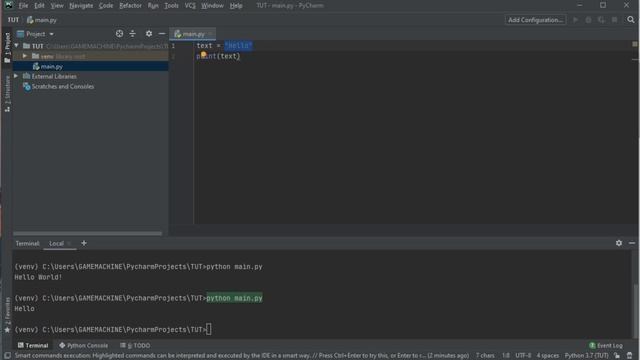Click the UTF-8 encoding selector
The width and height of the screenshot is (640, 360).
(x=523, y=356)
